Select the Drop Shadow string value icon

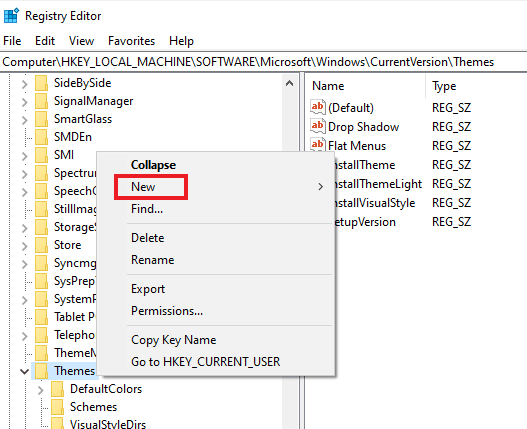click(x=318, y=126)
